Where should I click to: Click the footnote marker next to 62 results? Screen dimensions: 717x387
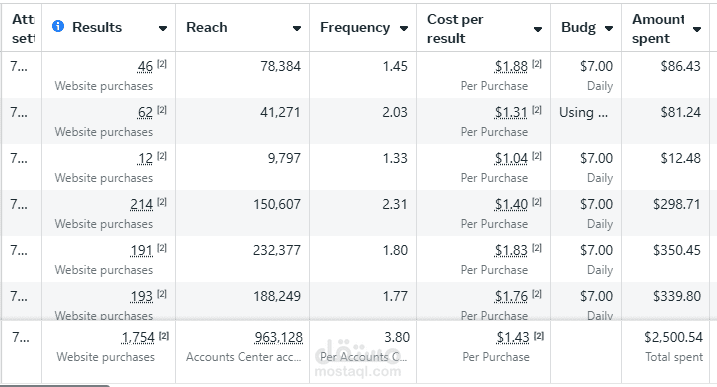pos(162,110)
